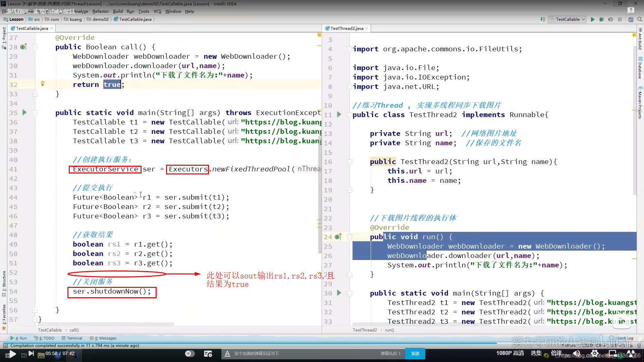This screenshot has height=362, width=644.
Task: Open the VCS menu
Action: tap(157, 11)
